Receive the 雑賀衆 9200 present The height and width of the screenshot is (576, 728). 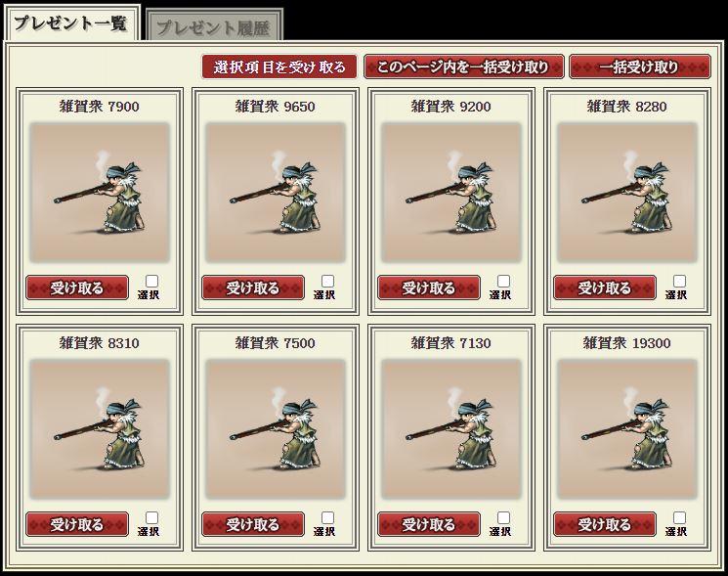coord(429,288)
